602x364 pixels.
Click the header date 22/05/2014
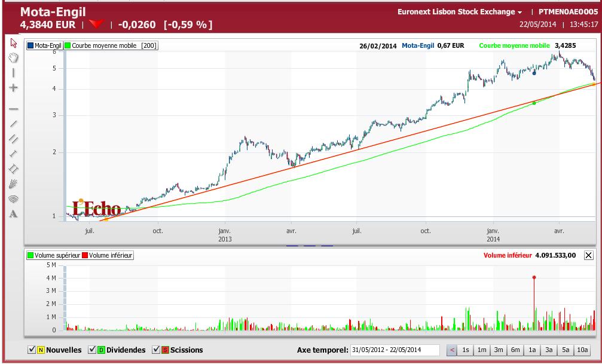[x=538, y=24]
